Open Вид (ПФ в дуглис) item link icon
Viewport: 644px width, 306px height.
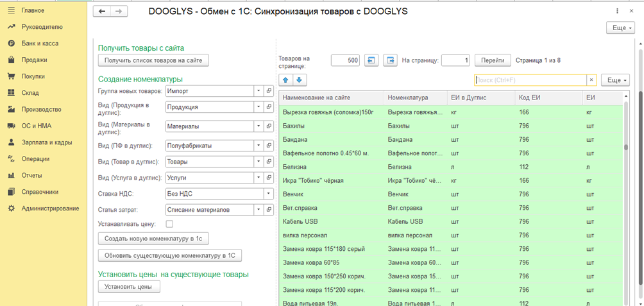(269, 146)
